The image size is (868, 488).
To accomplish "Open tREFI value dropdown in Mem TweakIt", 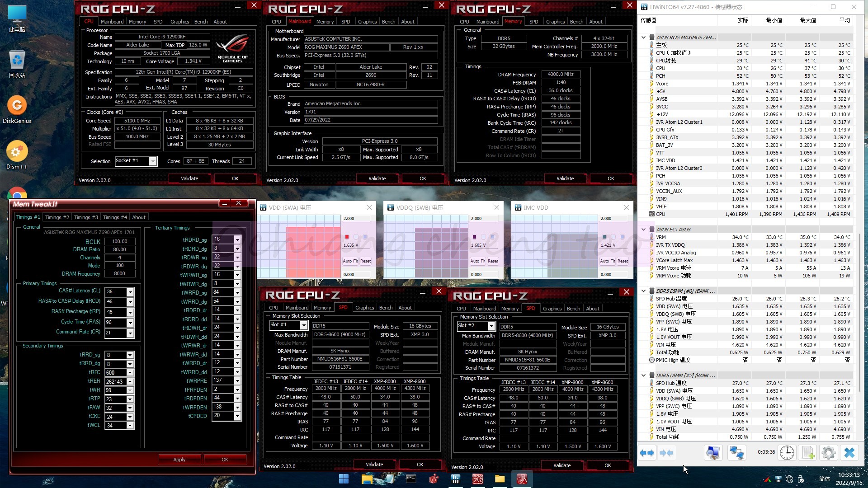I will coord(130,382).
